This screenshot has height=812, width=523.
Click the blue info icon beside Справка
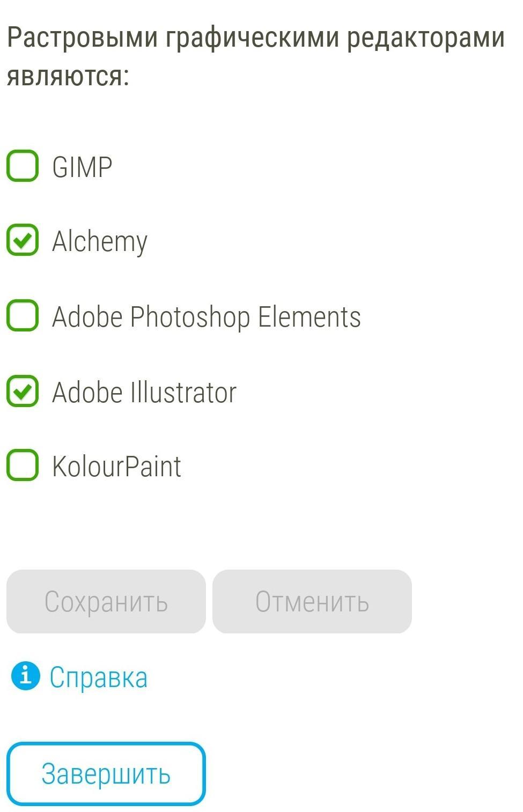(x=25, y=675)
